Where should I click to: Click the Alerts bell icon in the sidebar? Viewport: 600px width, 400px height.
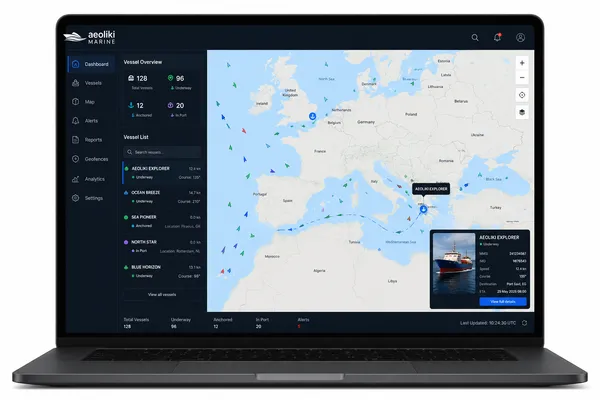click(x=76, y=121)
